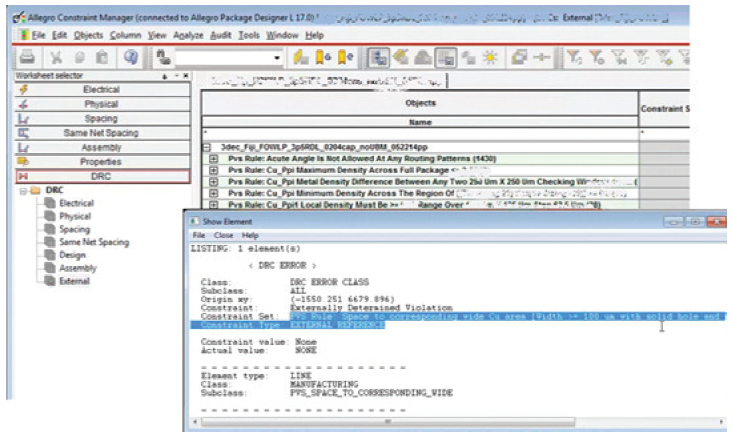Open Spacing under DRC folder

point(74,229)
